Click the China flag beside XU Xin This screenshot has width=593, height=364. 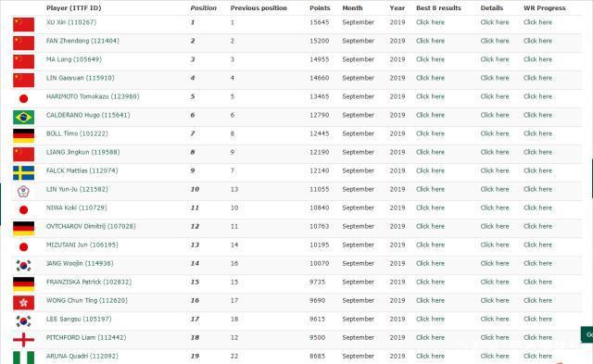click(23, 25)
